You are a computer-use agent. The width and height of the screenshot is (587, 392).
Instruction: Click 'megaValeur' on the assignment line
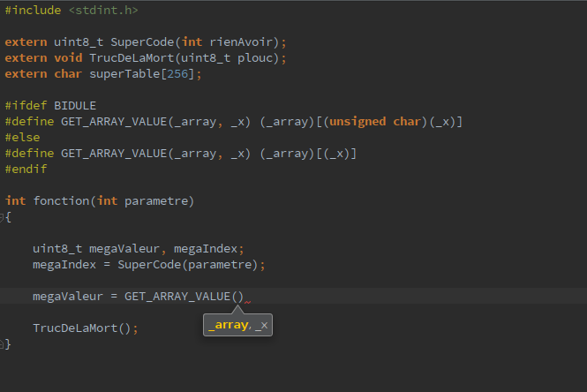68,297
